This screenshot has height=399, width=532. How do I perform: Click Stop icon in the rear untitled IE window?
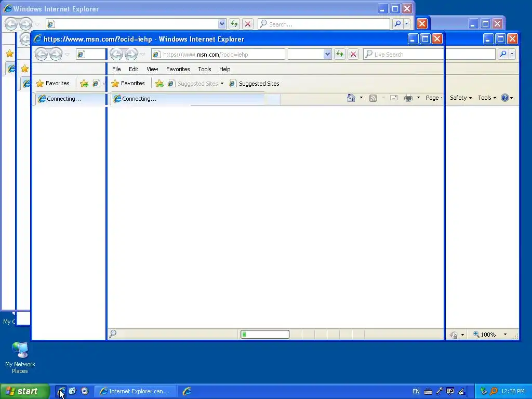(x=248, y=24)
